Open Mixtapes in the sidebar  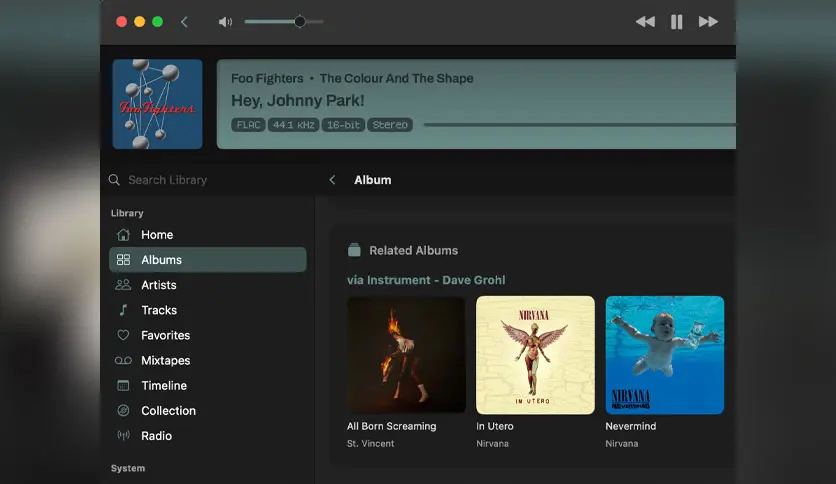(x=207, y=360)
